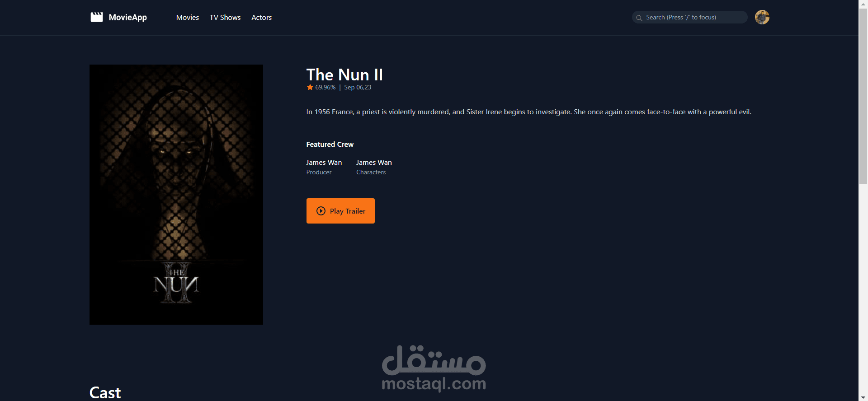Open the user profile avatar
Image resolution: width=868 pixels, height=401 pixels.
(762, 17)
